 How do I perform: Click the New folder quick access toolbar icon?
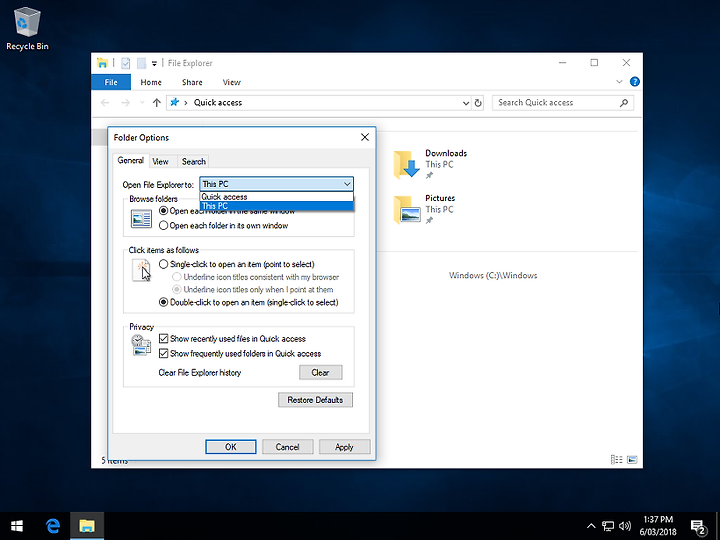[x=141, y=63]
